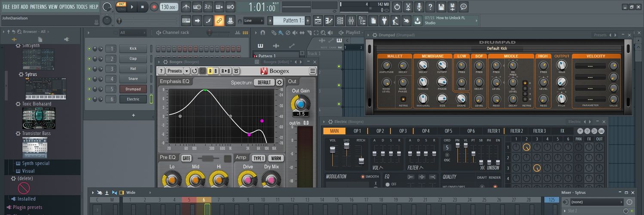Switch to OP 2 tab in Electric
644x215 pixels.
click(x=380, y=131)
